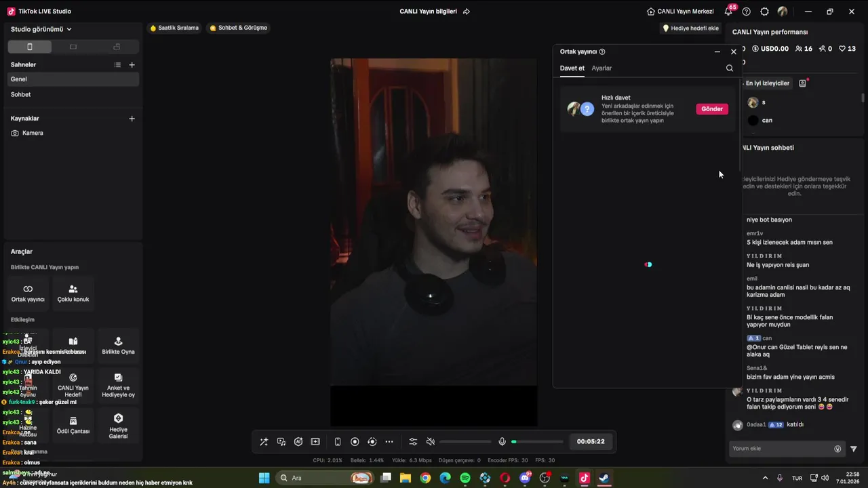Click the filter icon next to comment box

(854, 449)
